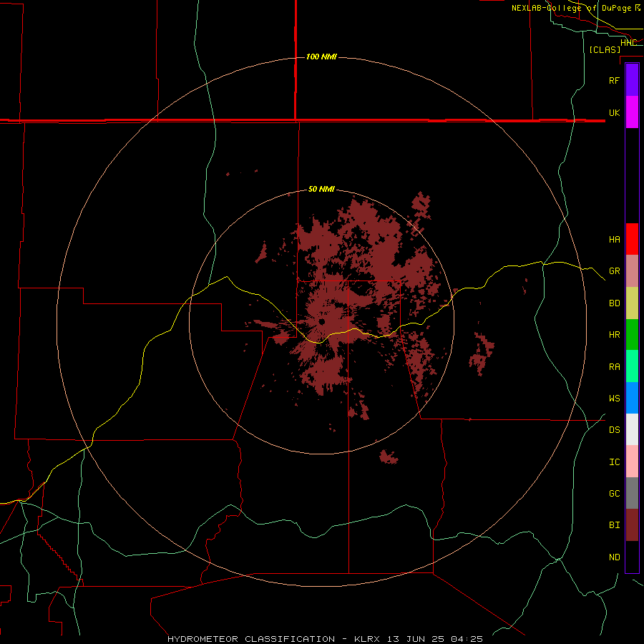Viewport: 644px width, 644px height.
Task: Click the UK legend label
Action: 614,112
